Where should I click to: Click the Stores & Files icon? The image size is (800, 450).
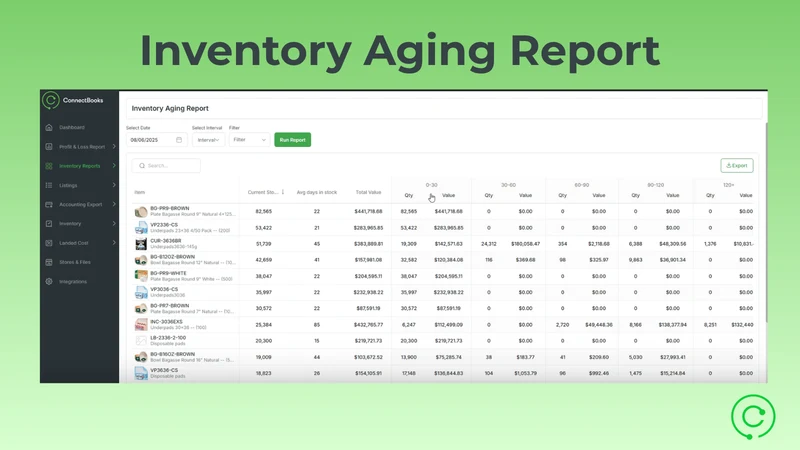(49, 262)
